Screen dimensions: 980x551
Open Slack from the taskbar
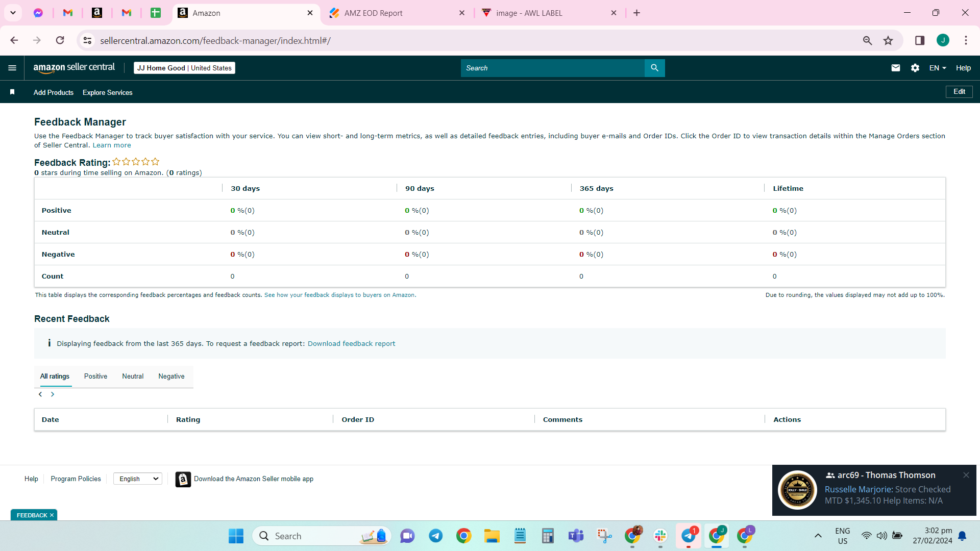point(660,536)
